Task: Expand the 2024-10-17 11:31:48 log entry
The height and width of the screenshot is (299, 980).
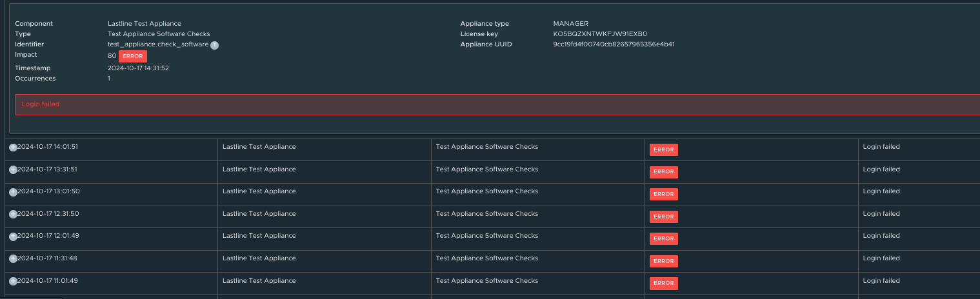Action: pos(13,258)
